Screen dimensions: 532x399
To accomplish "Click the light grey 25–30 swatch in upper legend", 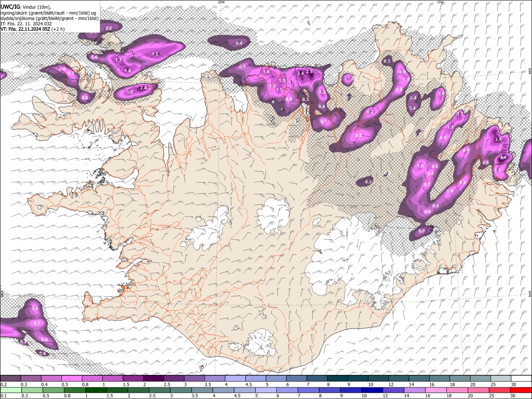I will tap(501, 379).
